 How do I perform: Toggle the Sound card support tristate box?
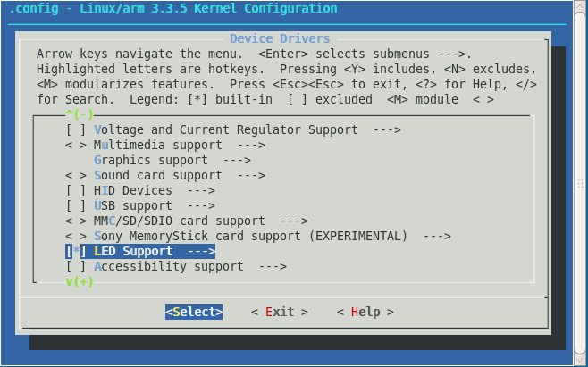[76, 175]
